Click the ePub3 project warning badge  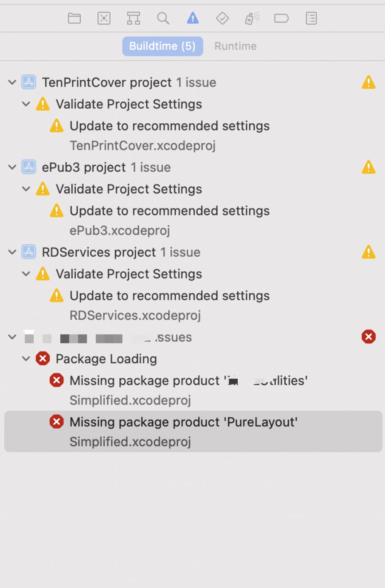point(368,167)
